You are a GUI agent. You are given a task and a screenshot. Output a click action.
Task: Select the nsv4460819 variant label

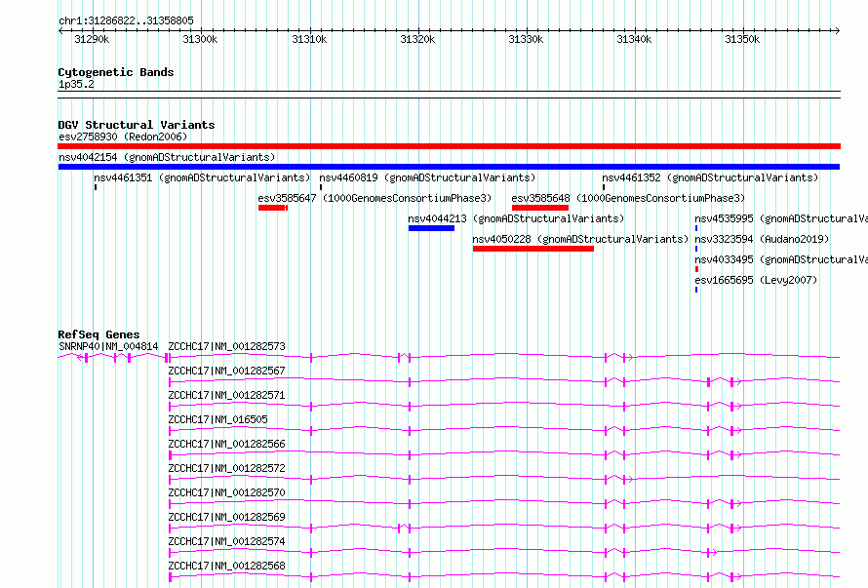point(427,177)
